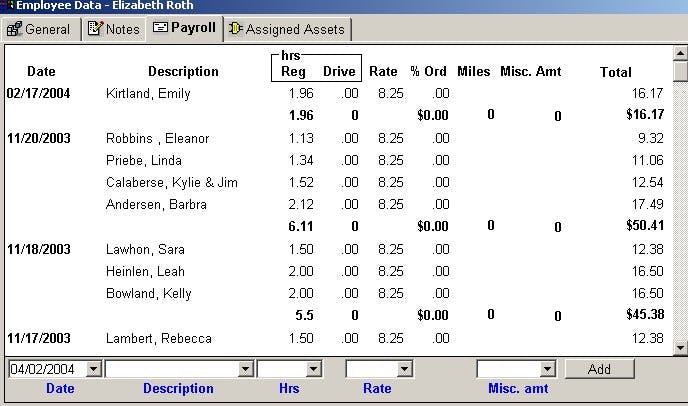Open the Assigned Assets tab
Viewport: 688px width, 406px height.
(x=287, y=29)
